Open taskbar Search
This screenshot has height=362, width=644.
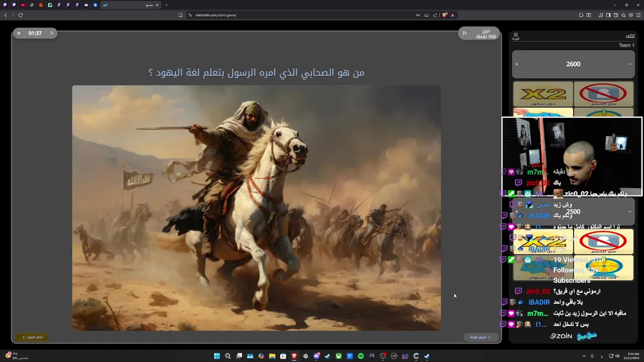tap(228, 356)
